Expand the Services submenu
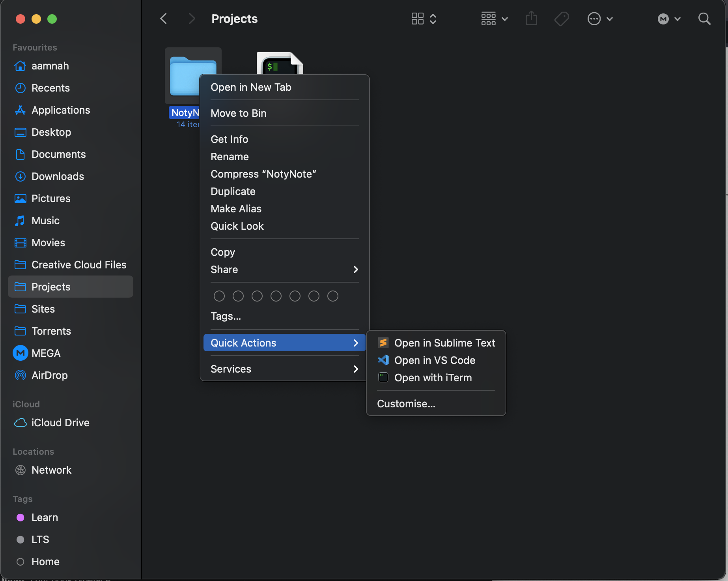 point(284,369)
